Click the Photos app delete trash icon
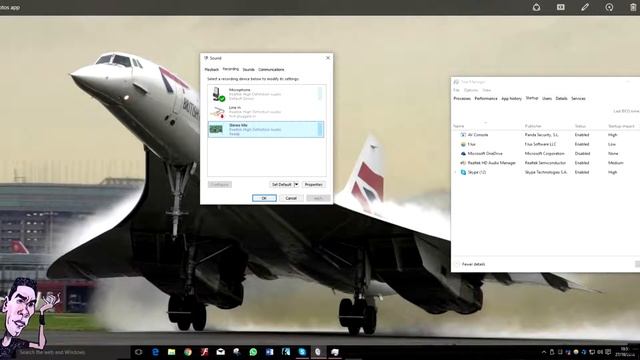 click(x=633, y=7)
